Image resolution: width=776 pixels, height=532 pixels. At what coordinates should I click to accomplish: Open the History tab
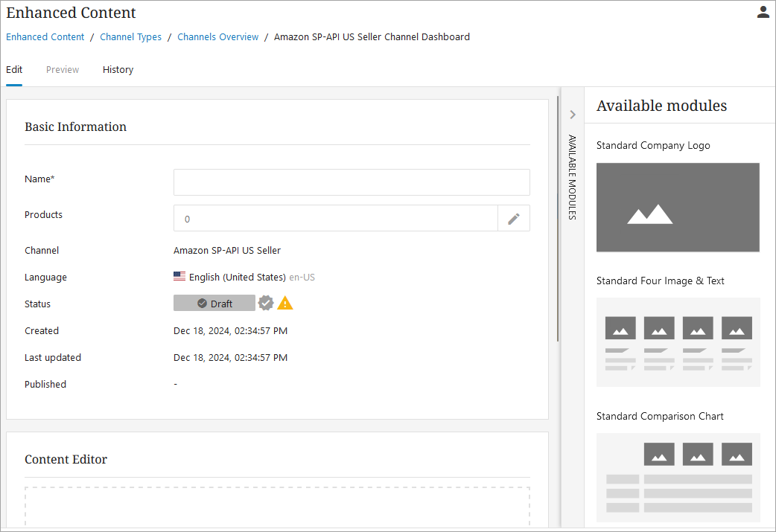tap(118, 70)
